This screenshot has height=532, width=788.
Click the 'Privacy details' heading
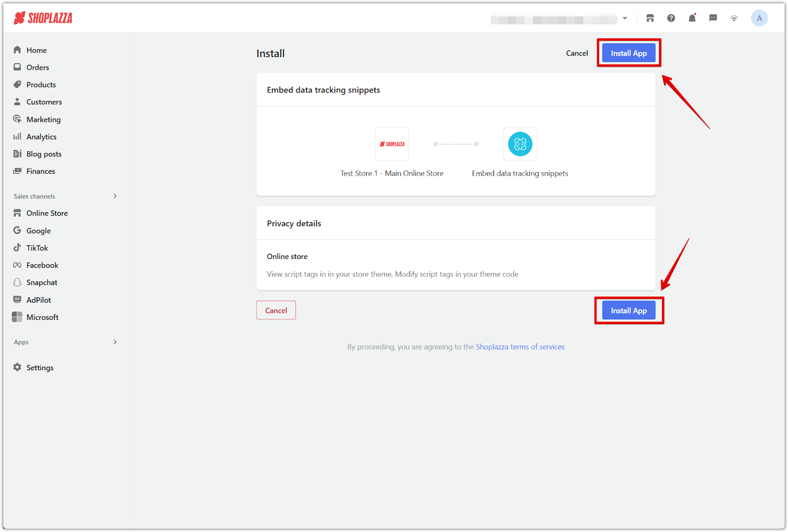click(x=294, y=223)
